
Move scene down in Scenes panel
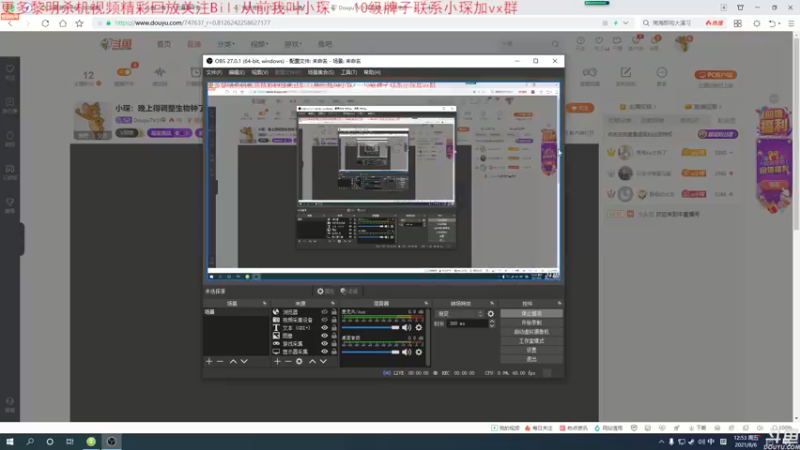(x=244, y=361)
